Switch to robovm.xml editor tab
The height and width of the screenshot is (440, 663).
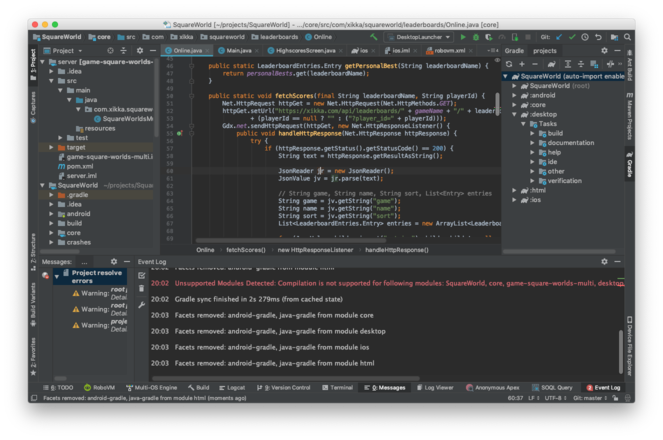[x=449, y=51]
